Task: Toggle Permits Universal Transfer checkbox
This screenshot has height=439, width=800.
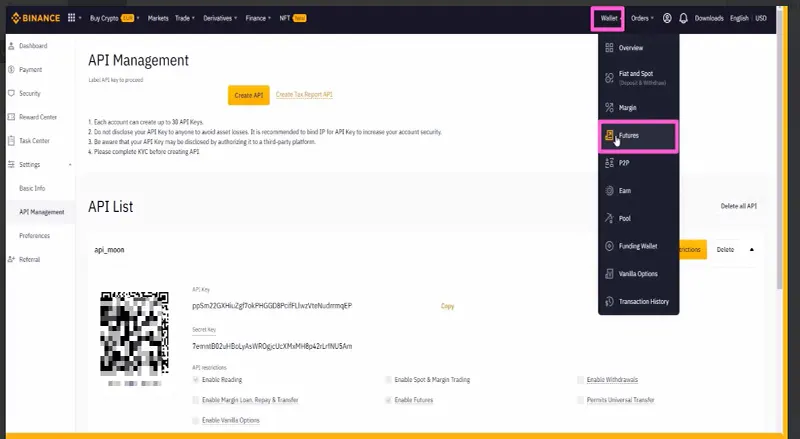Action: click(580, 400)
